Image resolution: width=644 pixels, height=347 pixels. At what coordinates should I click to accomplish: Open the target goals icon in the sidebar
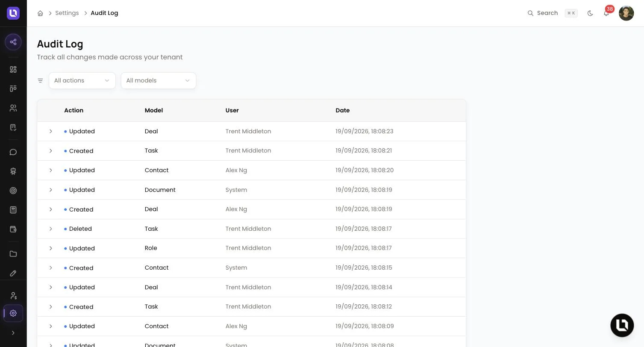tap(13, 191)
